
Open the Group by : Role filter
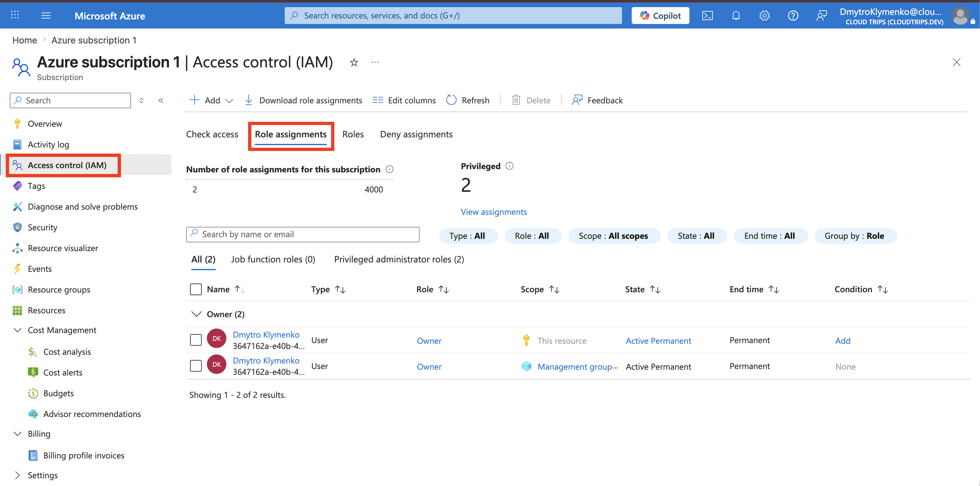855,236
